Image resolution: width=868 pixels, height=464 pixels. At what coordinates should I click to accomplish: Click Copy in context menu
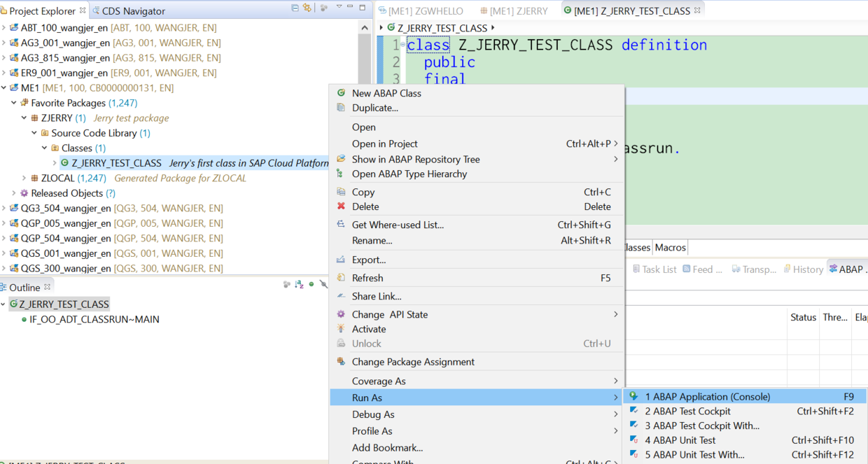point(477,192)
